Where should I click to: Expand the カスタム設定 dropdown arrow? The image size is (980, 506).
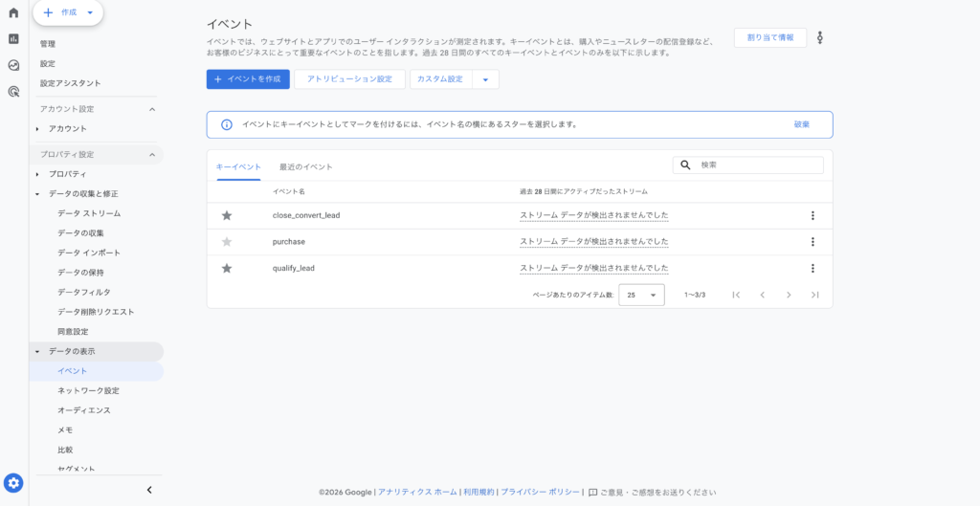485,79
